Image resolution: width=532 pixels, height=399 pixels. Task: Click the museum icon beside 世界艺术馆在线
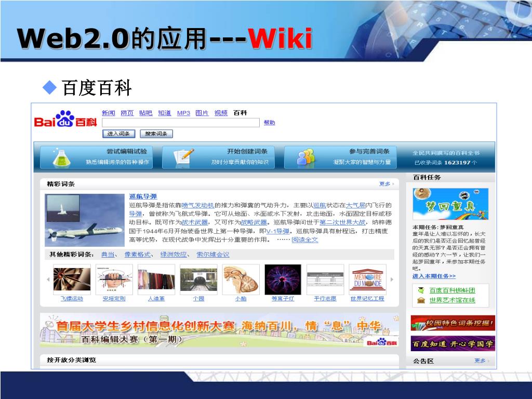(421, 300)
